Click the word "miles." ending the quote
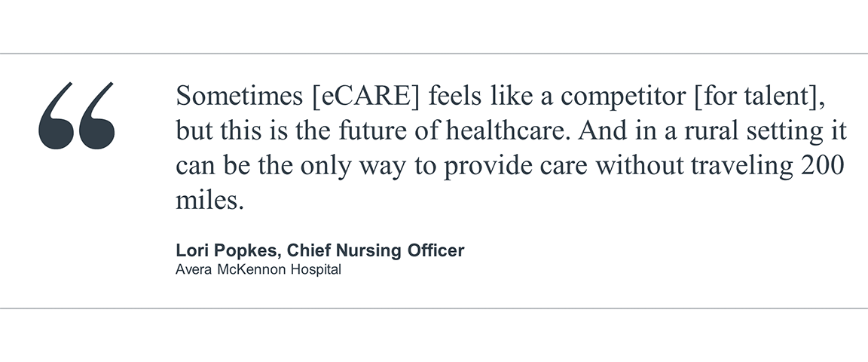 click(210, 201)
